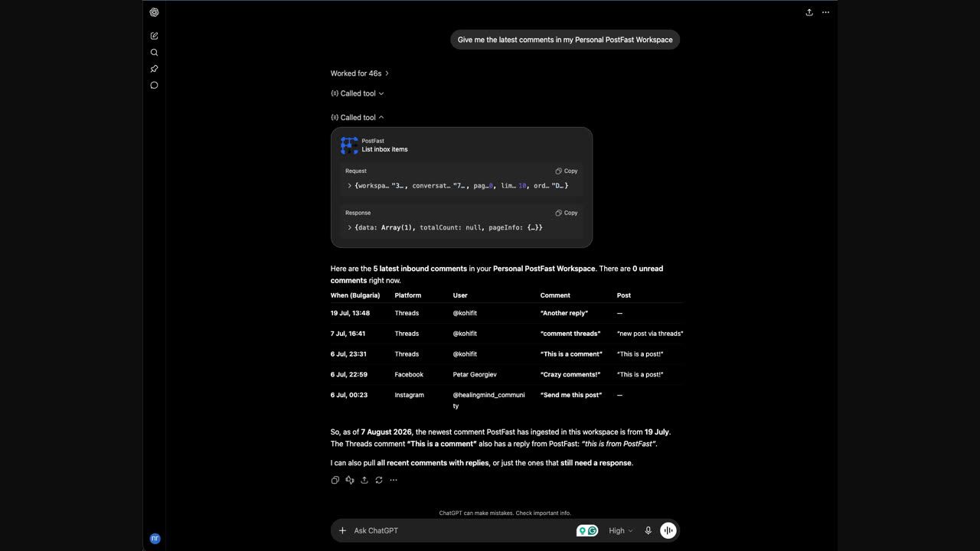Image resolution: width=980 pixels, height=551 pixels.
Task: Open the user profile avatar in the sidebar
Action: [x=155, y=539]
